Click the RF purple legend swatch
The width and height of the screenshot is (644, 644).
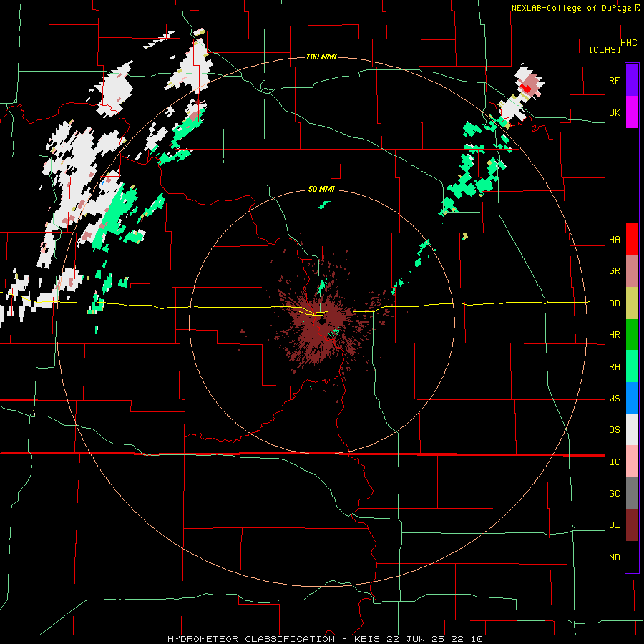[632, 80]
